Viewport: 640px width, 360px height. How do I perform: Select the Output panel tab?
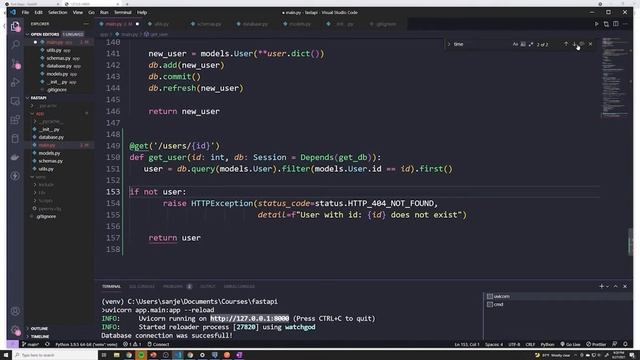tap(207, 287)
